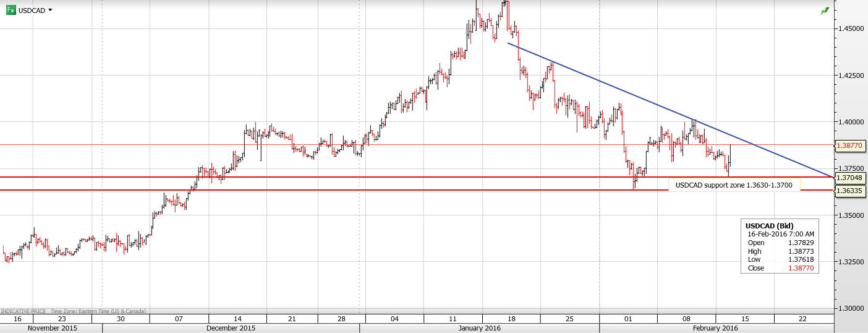The height and width of the screenshot is (333, 868).
Task: Click the USDCAD support zone annotation text
Action: 733,185
